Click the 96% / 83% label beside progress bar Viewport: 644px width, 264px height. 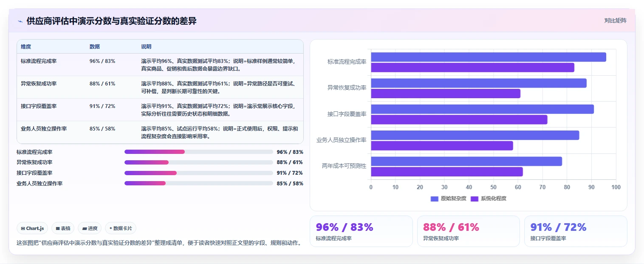290,152
